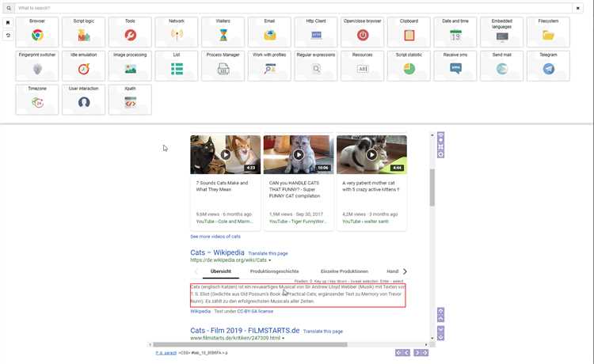Image resolution: width=594 pixels, height=364 pixels.
Task: Open the Script statistic module
Action: pos(409,66)
